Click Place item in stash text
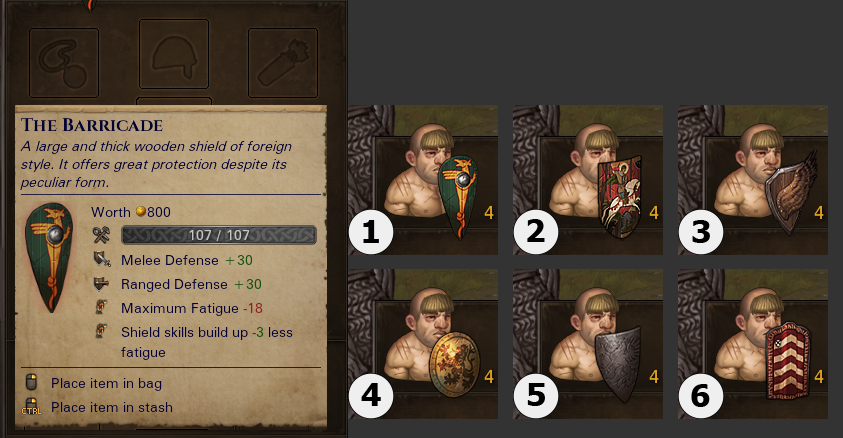Viewport: 843px width, 438px height. [x=112, y=407]
